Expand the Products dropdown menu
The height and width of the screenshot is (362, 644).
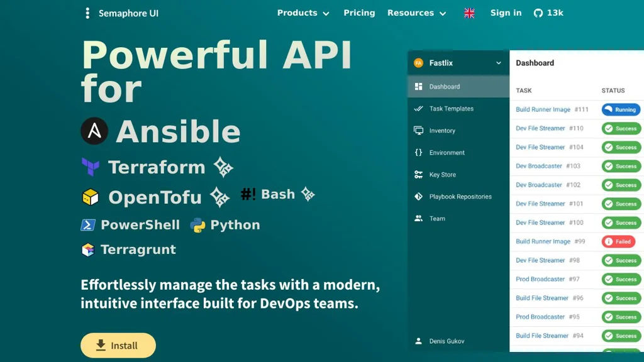click(x=303, y=13)
